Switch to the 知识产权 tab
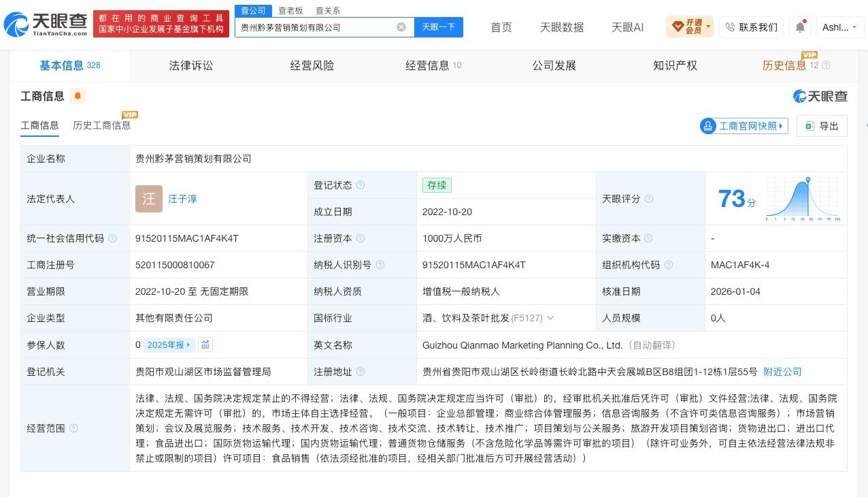Screen dimensions: 868x497 point(675,65)
